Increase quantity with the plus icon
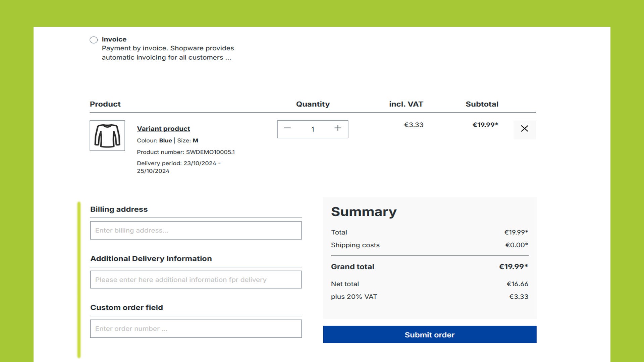This screenshot has width=644, height=362. (338, 128)
